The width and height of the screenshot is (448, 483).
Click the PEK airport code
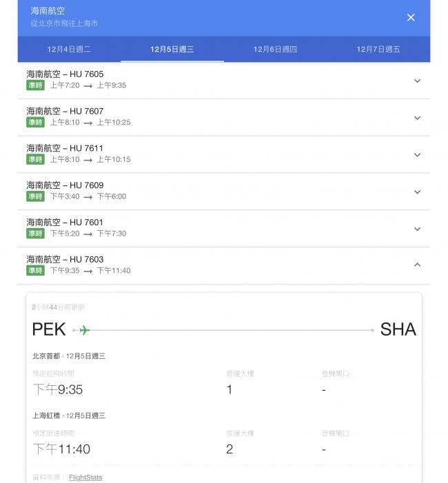(x=49, y=330)
